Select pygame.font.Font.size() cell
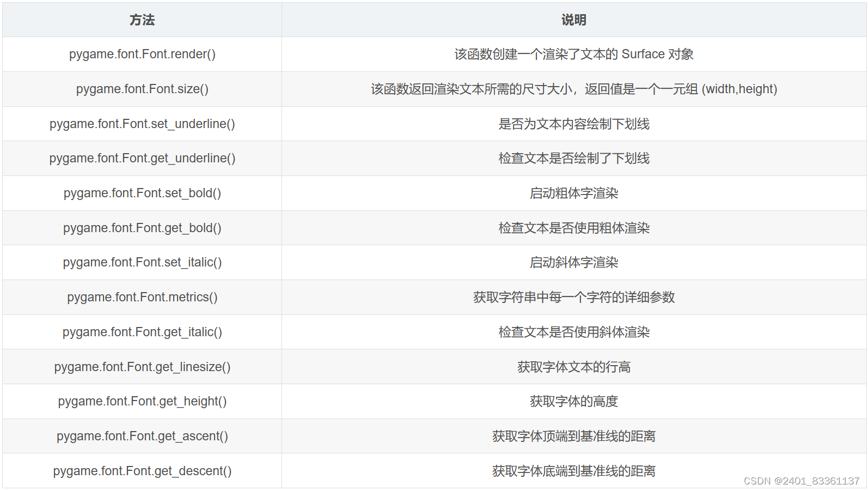This screenshot has height=491, width=868. click(142, 89)
